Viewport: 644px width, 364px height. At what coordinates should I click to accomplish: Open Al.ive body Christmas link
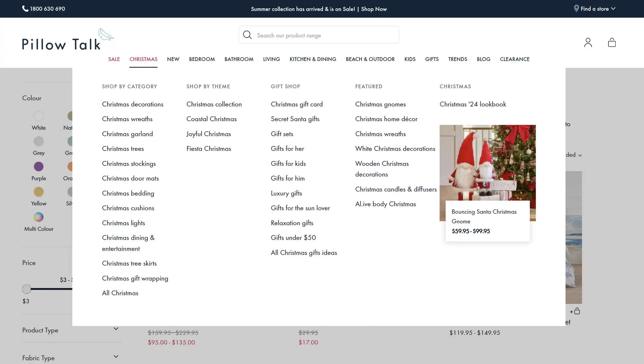point(385,204)
